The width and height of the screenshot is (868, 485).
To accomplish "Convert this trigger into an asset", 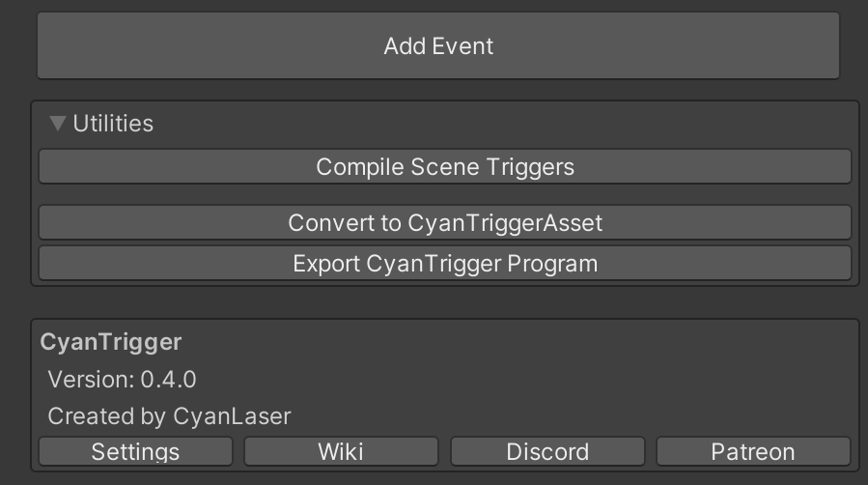I will (x=445, y=222).
